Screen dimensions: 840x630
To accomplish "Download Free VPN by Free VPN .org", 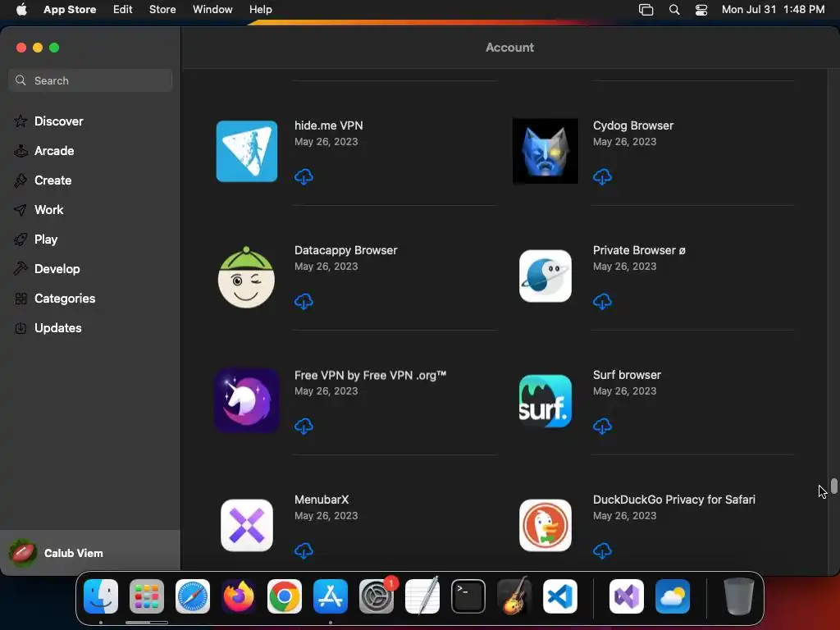I will (x=304, y=427).
